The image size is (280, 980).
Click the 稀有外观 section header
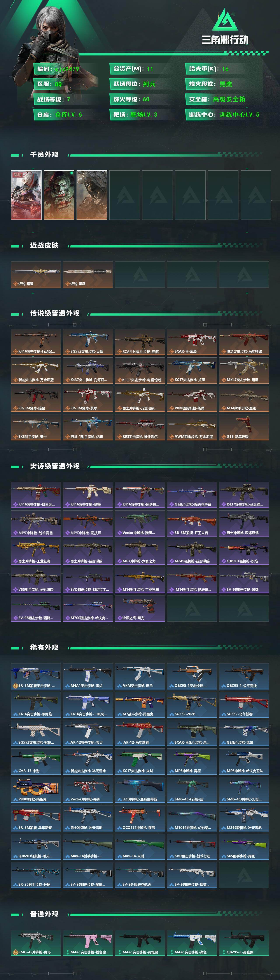coord(44,647)
